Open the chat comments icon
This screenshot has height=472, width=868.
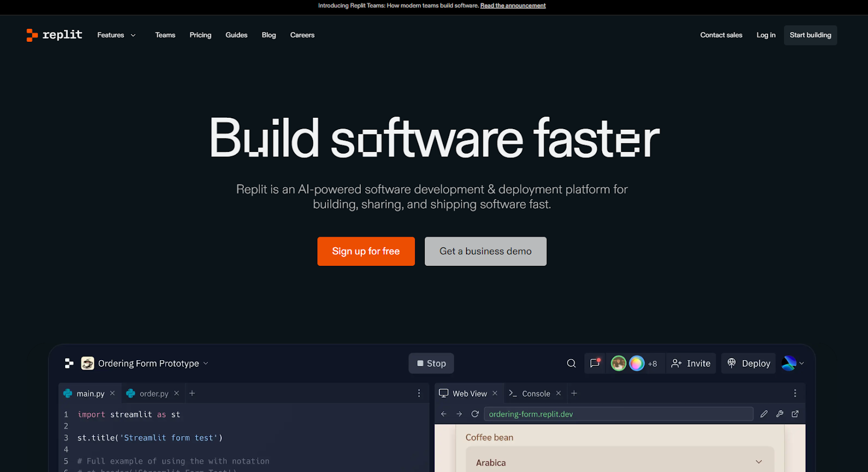coord(595,363)
